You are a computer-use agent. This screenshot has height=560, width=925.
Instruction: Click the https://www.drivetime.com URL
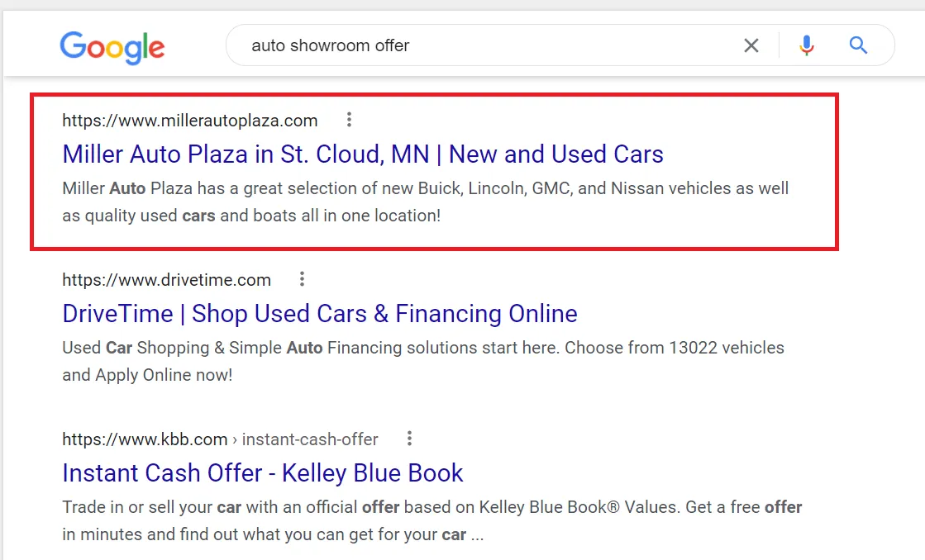167,280
